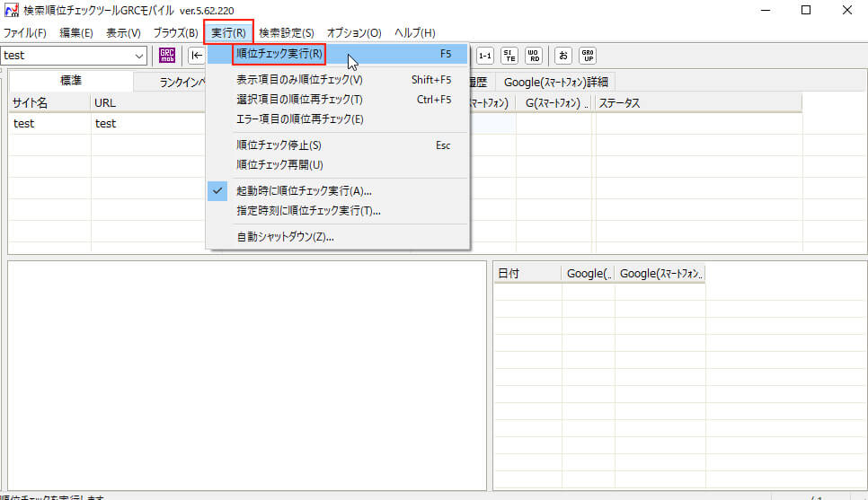Switch to the ランクイン tab
The image size is (868, 500).
pyautogui.click(x=170, y=82)
